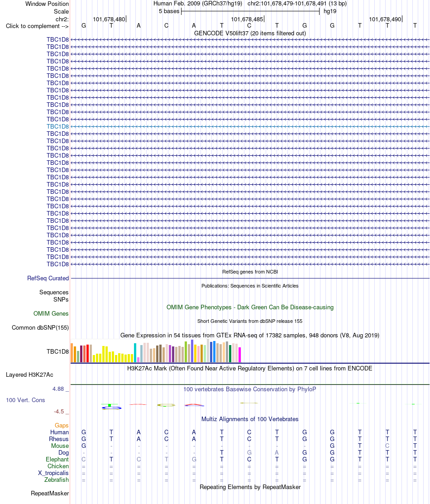
Task: Open 'Short Genetic Variants from dbSNP release 155' title
Action: pos(250,321)
